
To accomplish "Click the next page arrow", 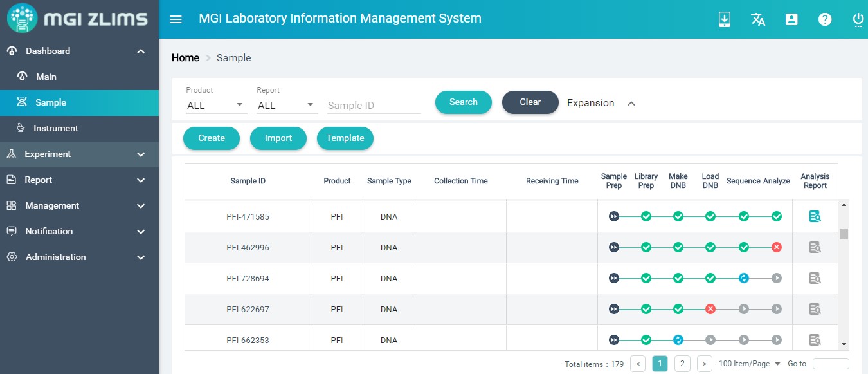I will (705, 364).
